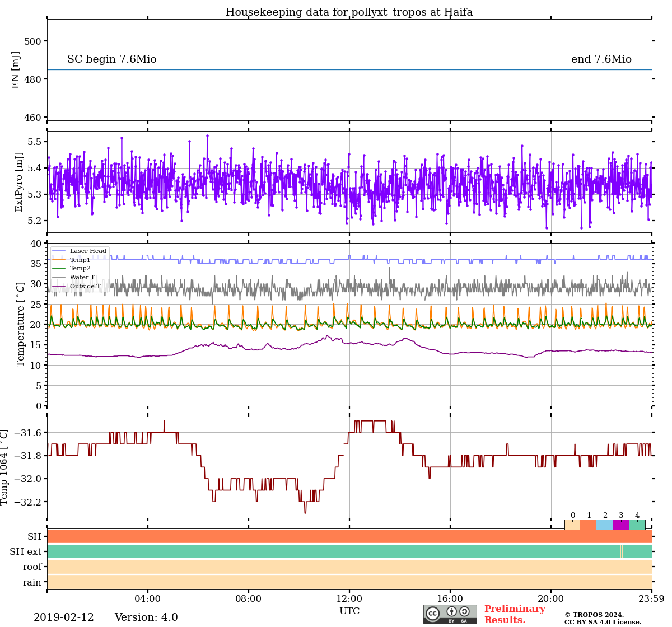Click the 12:00 time tick label

point(349,598)
